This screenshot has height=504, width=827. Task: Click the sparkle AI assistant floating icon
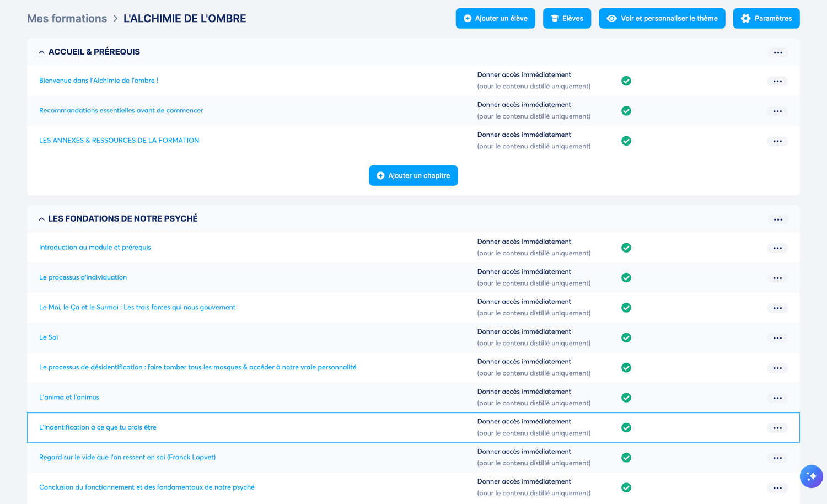click(x=811, y=476)
